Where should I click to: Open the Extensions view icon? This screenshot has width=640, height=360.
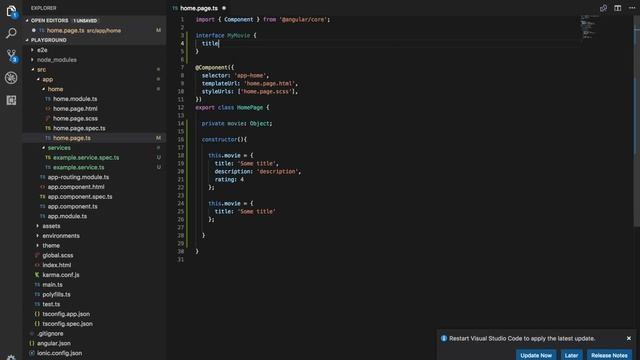click(11, 100)
